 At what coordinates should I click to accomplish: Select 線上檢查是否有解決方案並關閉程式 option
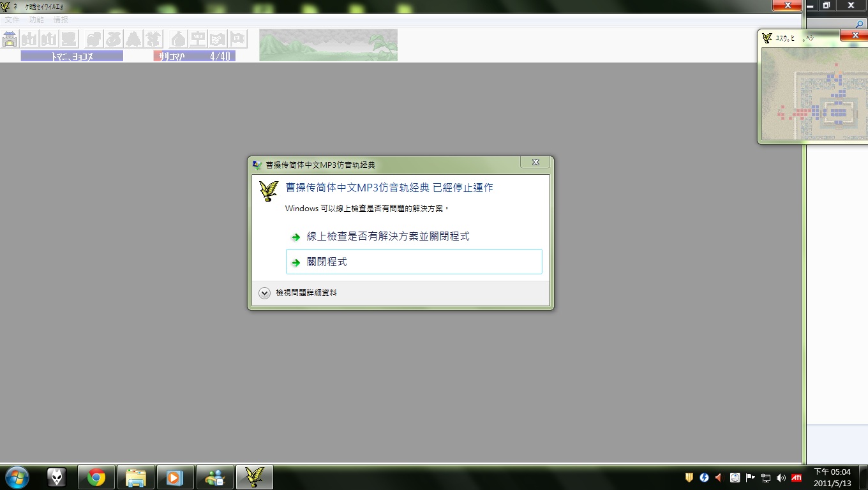click(x=387, y=236)
